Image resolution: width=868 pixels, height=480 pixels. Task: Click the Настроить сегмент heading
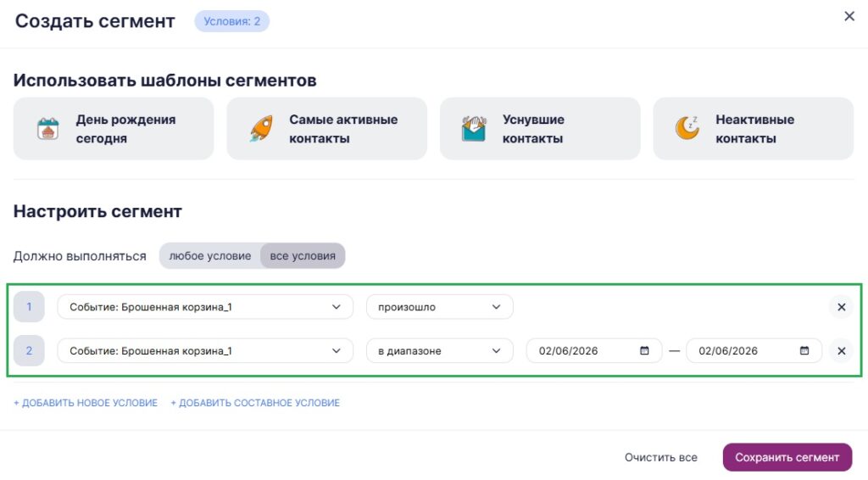97,211
